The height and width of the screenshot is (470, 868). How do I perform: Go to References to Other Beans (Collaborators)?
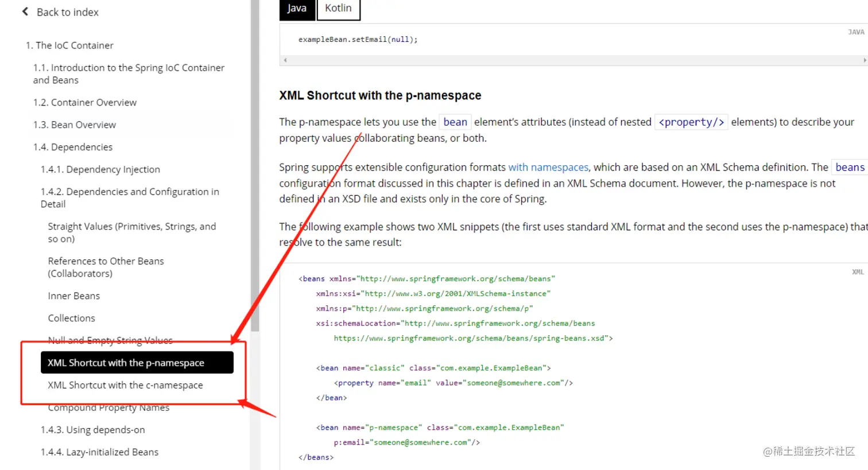pyautogui.click(x=106, y=267)
